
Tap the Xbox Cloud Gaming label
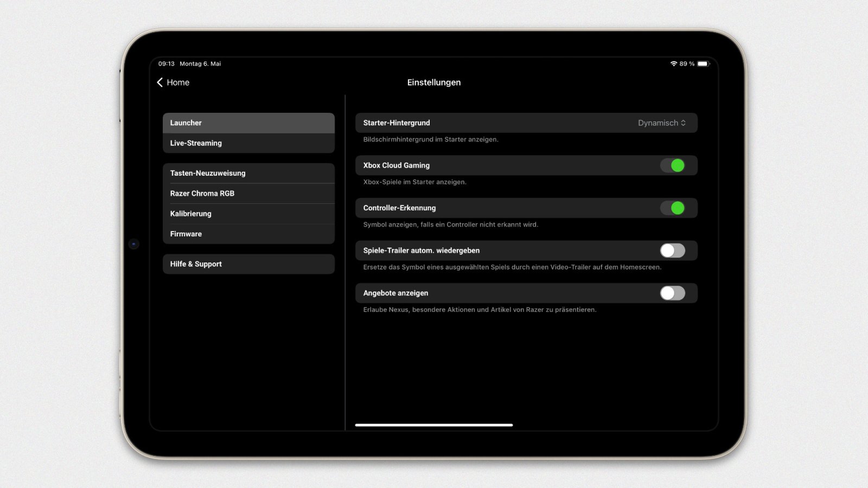(397, 165)
